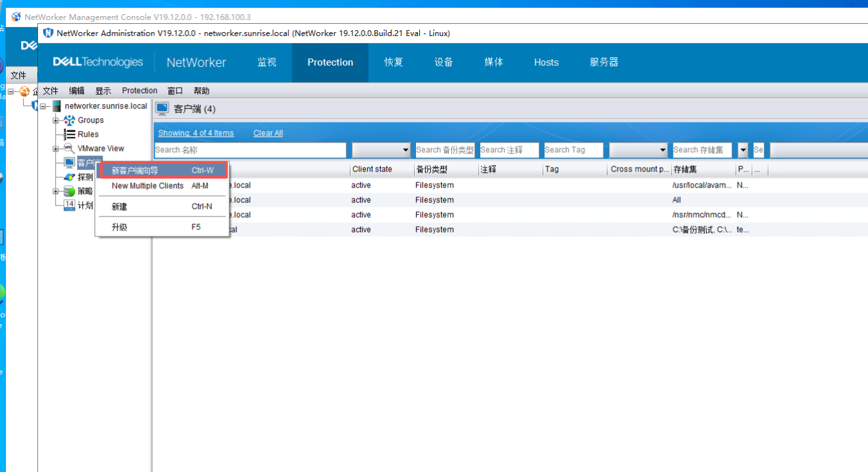
Task: Sort by 注释 column header
Action: click(510, 170)
